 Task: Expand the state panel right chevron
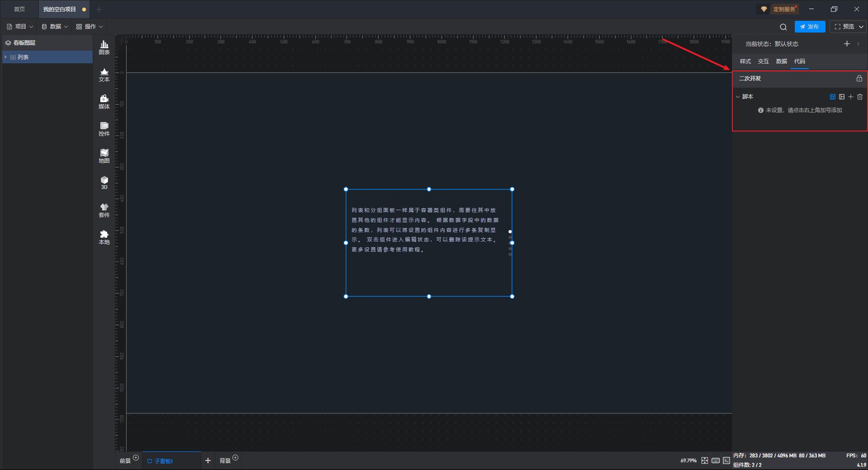click(858, 44)
